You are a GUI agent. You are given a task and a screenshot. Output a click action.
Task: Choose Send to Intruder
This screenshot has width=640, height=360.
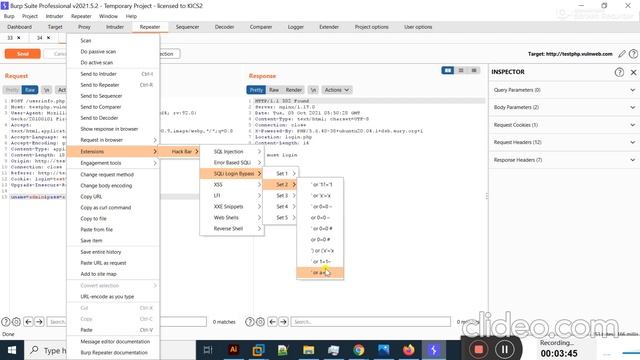[x=113, y=74]
